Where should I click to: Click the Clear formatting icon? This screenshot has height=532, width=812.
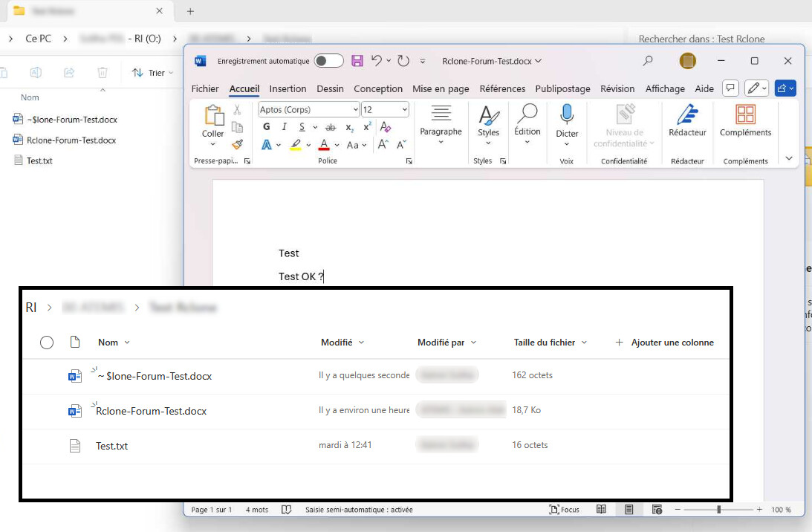tap(386, 127)
